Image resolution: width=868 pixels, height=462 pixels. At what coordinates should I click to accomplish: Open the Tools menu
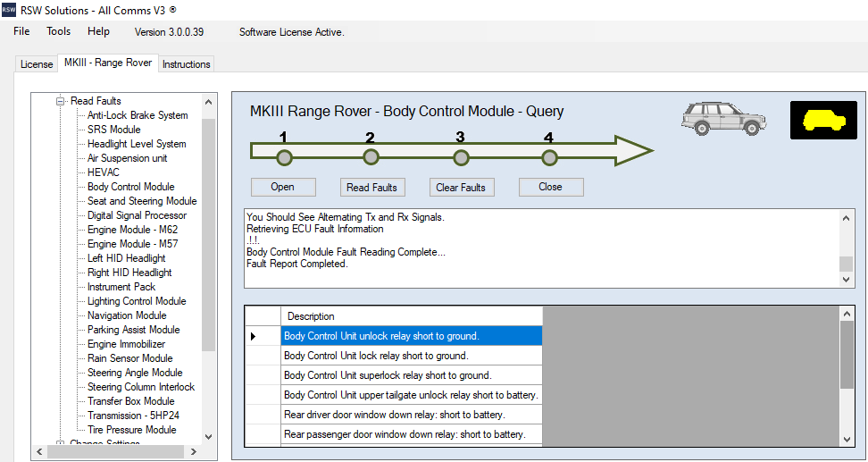59,31
